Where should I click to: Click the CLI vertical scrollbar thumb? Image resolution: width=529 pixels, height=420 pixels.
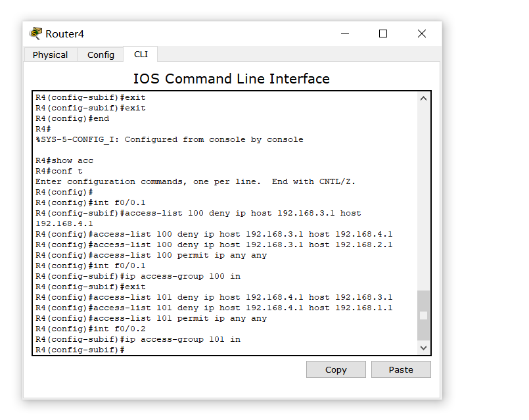(423, 315)
